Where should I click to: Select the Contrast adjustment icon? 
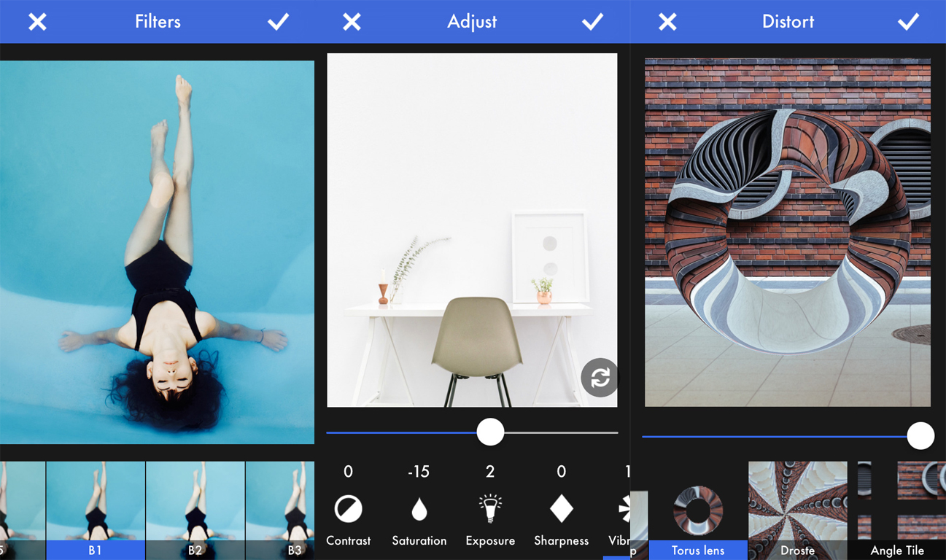click(x=348, y=509)
